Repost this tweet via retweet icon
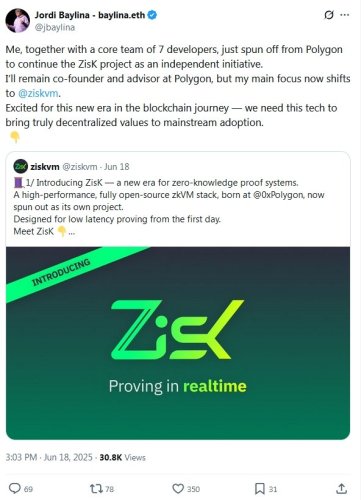Image resolution: width=364 pixels, height=500 pixels. (x=96, y=489)
